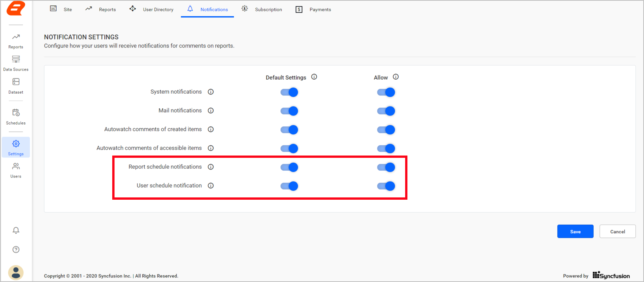This screenshot has width=644, height=282.
Task: Select the Notifications tab
Action: pos(207,9)
